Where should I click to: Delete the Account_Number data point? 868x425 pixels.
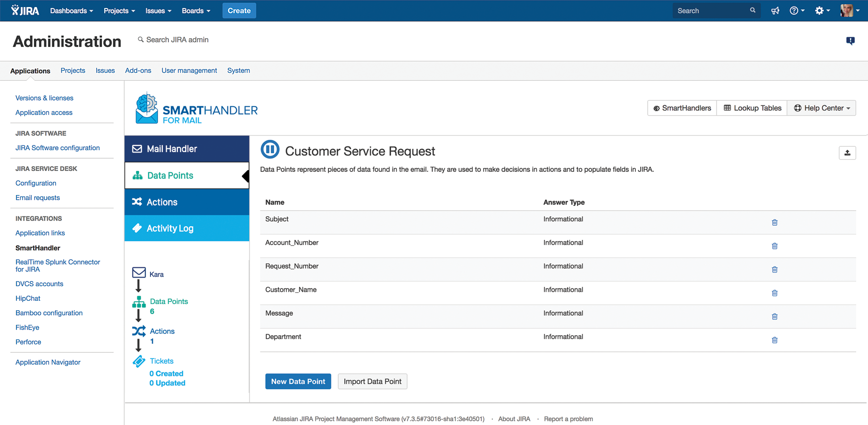tap(775, 246)
